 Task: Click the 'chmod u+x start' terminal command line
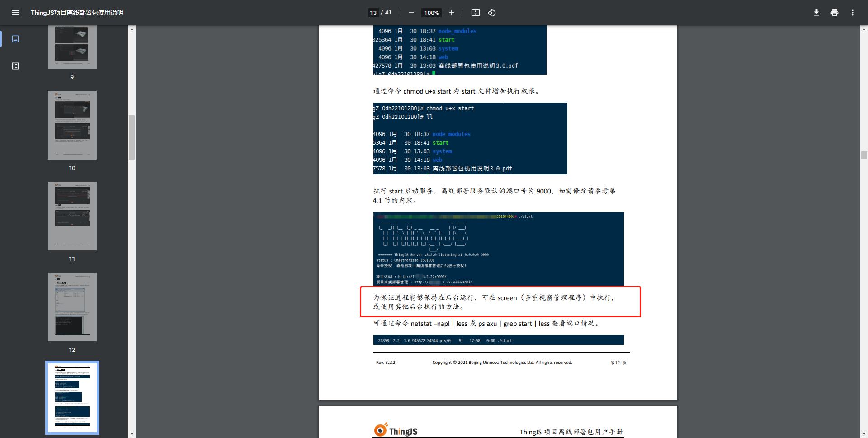pos(424,108)
